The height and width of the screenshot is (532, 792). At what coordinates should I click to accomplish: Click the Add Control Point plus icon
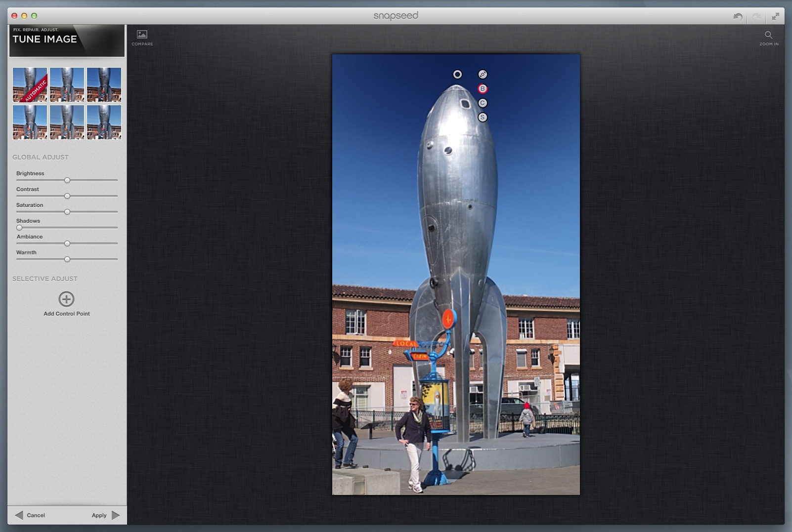pos(66,299)
